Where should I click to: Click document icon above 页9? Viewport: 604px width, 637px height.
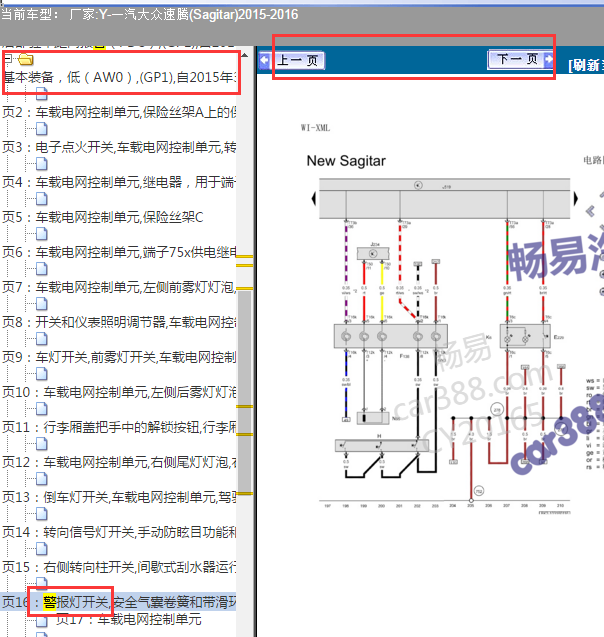pyautogui.click(x=41, y=339)
